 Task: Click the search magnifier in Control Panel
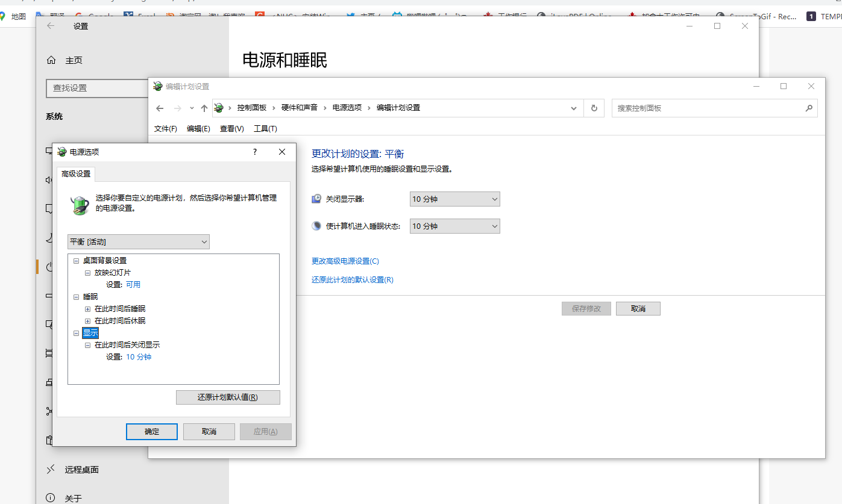tap(809, 108)
